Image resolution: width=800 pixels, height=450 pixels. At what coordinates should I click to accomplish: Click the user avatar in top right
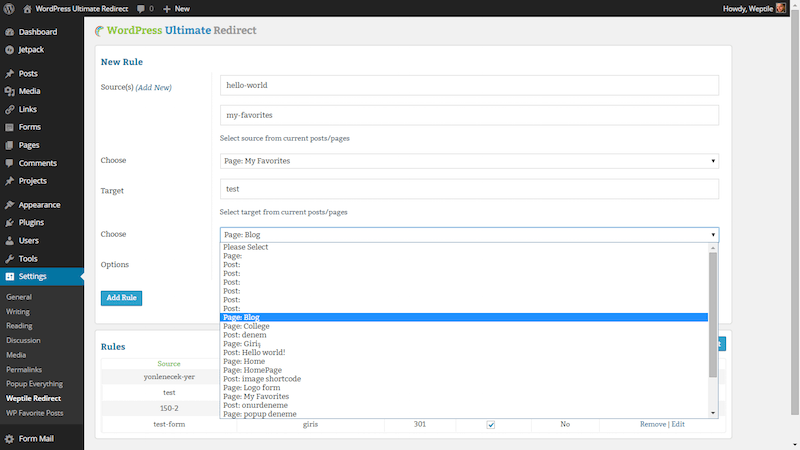click(781, 8)
